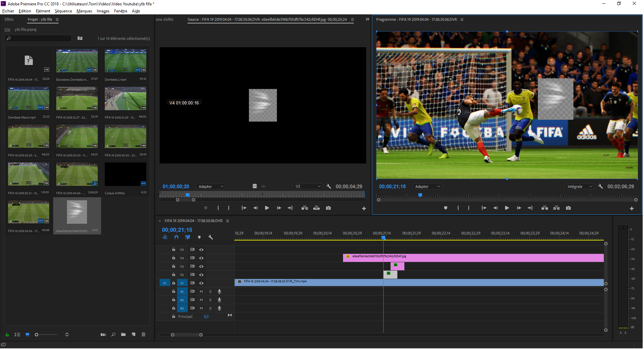
Task: Click Lift button in Program monitor
Action: tap(545, 208)
